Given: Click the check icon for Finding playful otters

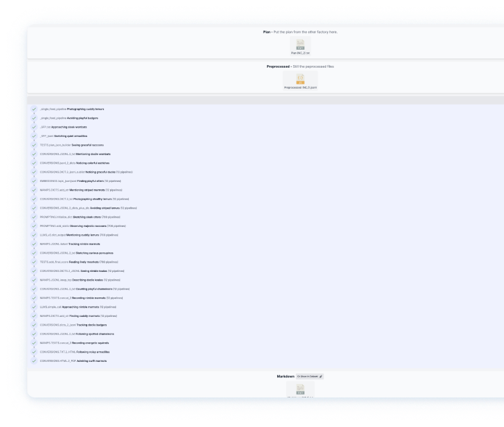Looking at the screenshot, I should [34, 181].
